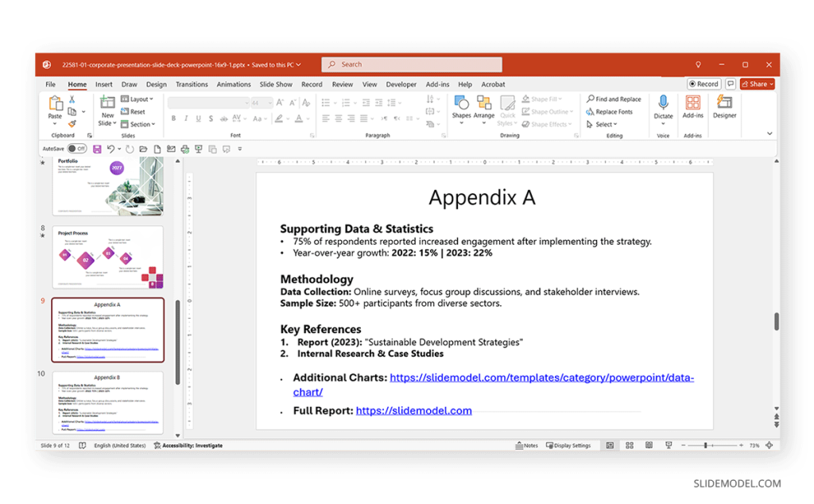Open the Designer pane

coord(724,106)
